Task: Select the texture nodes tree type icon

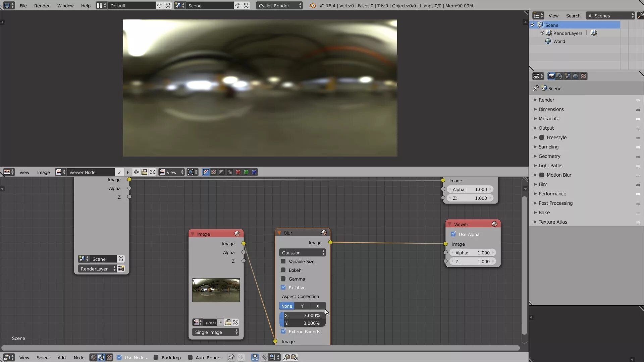Action: [x=109, y=357]
